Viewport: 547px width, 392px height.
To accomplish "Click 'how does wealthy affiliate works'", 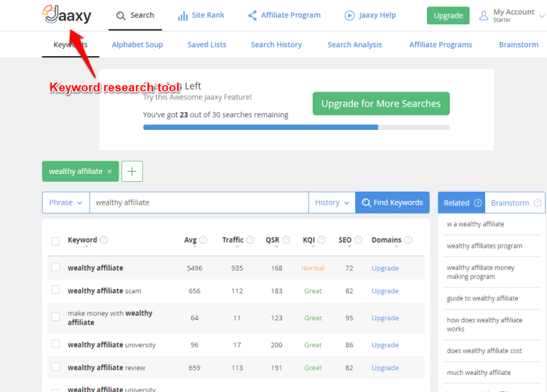I will click(x=484, y=325).
